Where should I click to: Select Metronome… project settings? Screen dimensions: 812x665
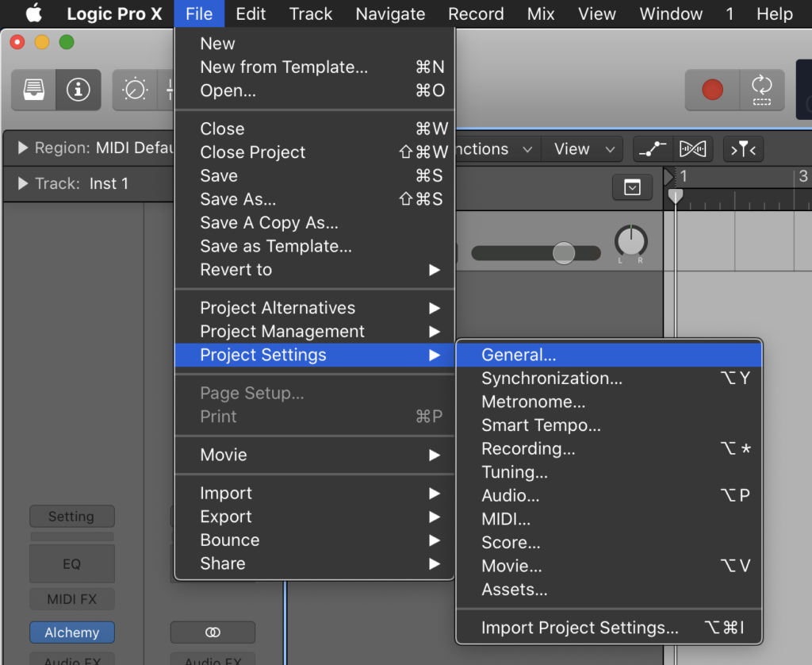[609, 402]
